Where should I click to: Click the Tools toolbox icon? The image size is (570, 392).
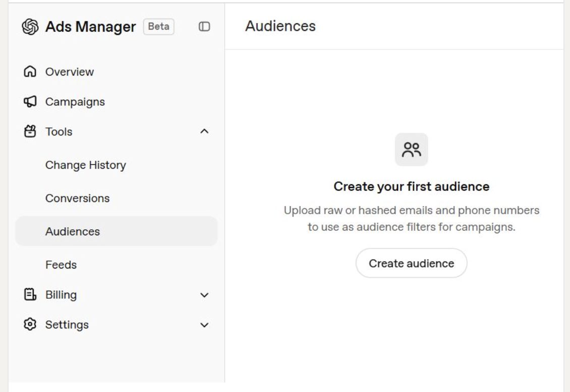click(x=30, y=132)
